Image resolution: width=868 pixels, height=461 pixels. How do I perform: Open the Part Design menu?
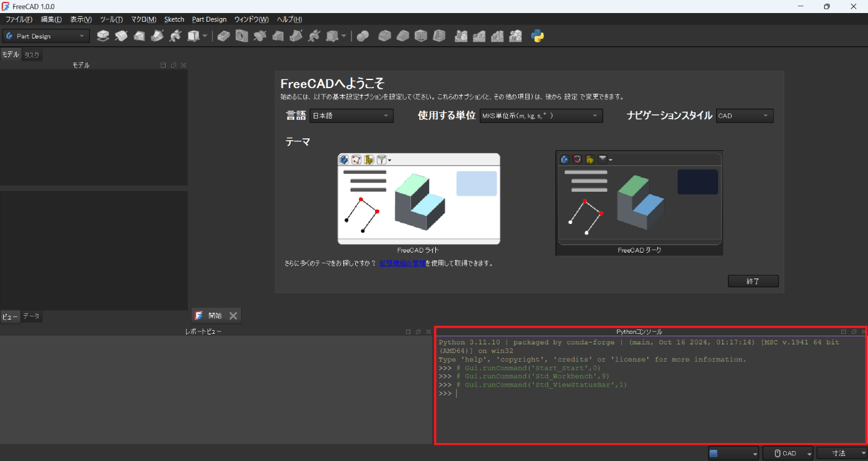209,19
